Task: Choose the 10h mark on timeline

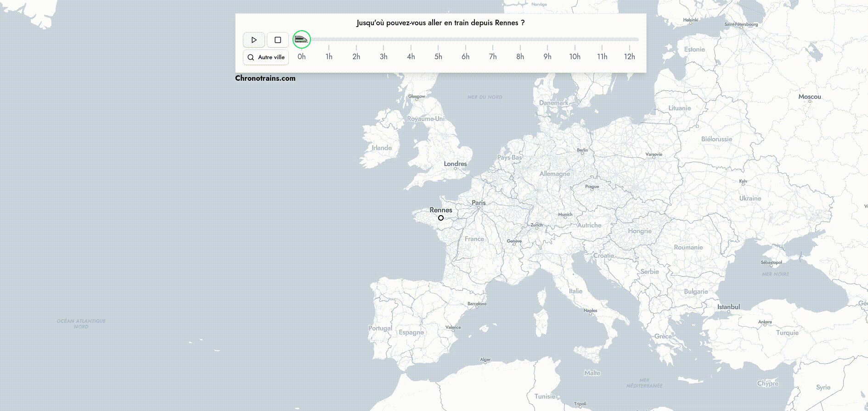Action: pos(575,56)
